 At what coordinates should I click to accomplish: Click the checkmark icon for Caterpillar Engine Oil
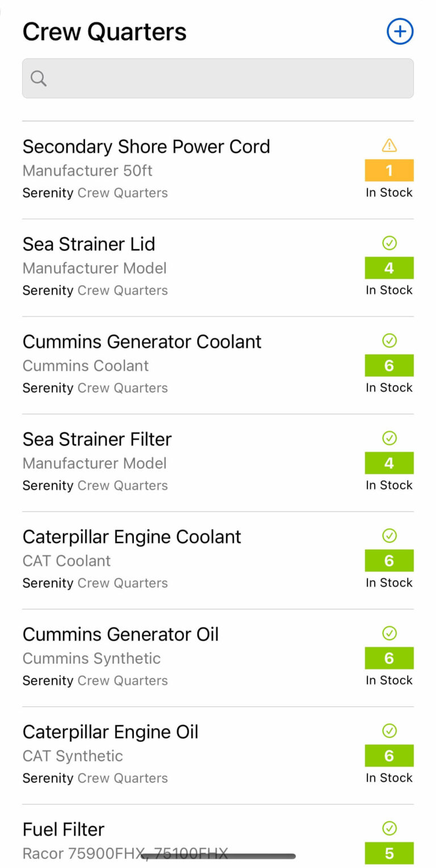389,731
